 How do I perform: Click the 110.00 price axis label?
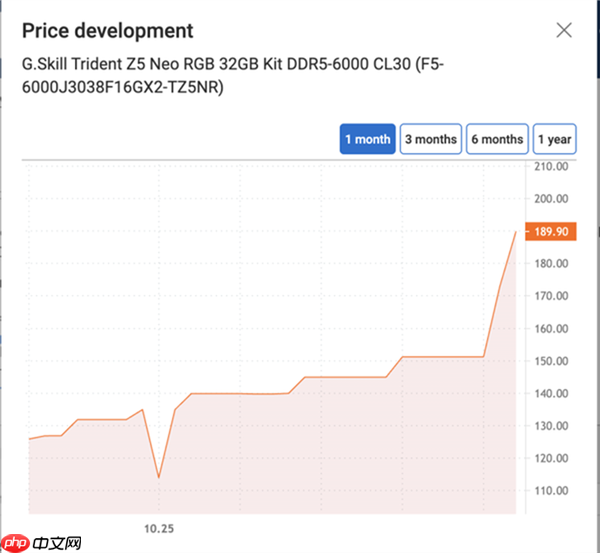pyautogui.click(x=551, y=490)
